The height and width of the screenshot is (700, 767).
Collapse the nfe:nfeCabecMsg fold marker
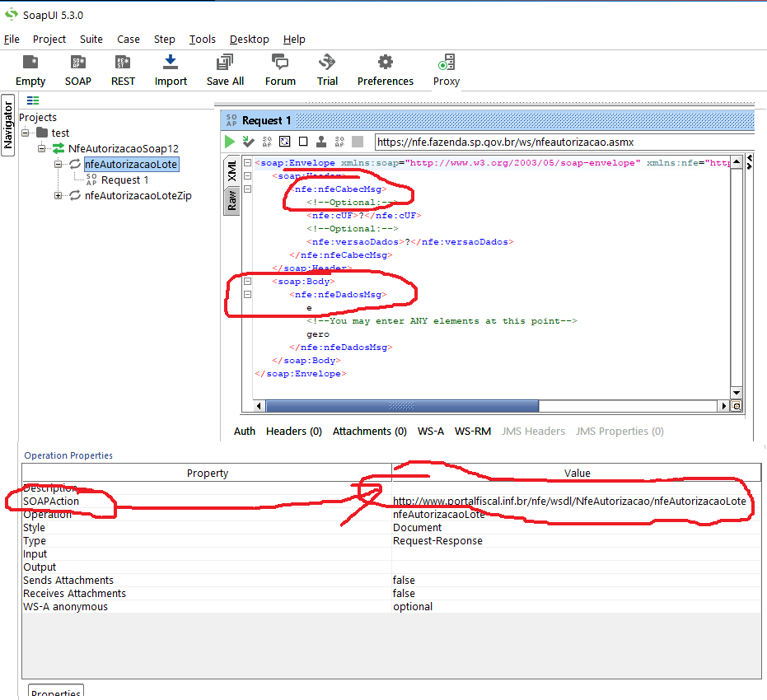click(x=247, y=189)
